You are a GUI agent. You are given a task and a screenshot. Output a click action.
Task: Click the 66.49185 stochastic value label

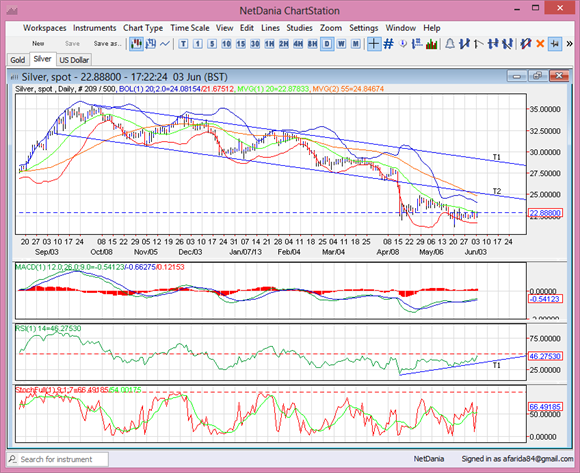point(546,407)
